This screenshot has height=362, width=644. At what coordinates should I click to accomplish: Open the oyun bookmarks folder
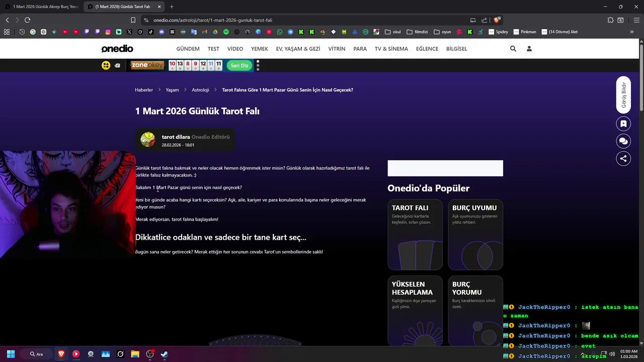442,32
